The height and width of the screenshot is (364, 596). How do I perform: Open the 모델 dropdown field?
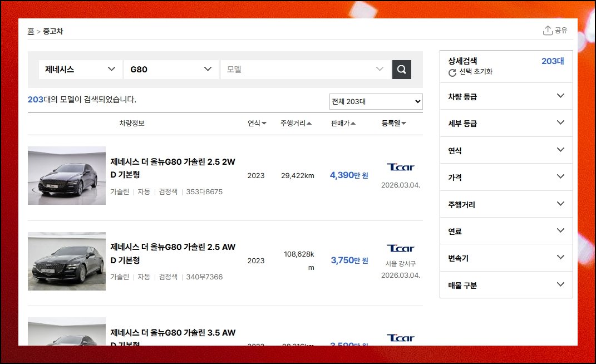(306, 69)
